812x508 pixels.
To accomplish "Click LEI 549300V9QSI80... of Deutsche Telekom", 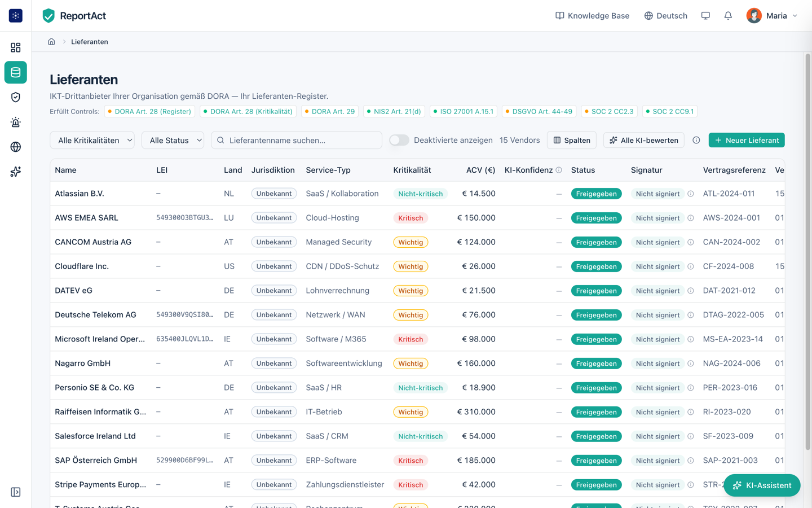I will [185, 315].
